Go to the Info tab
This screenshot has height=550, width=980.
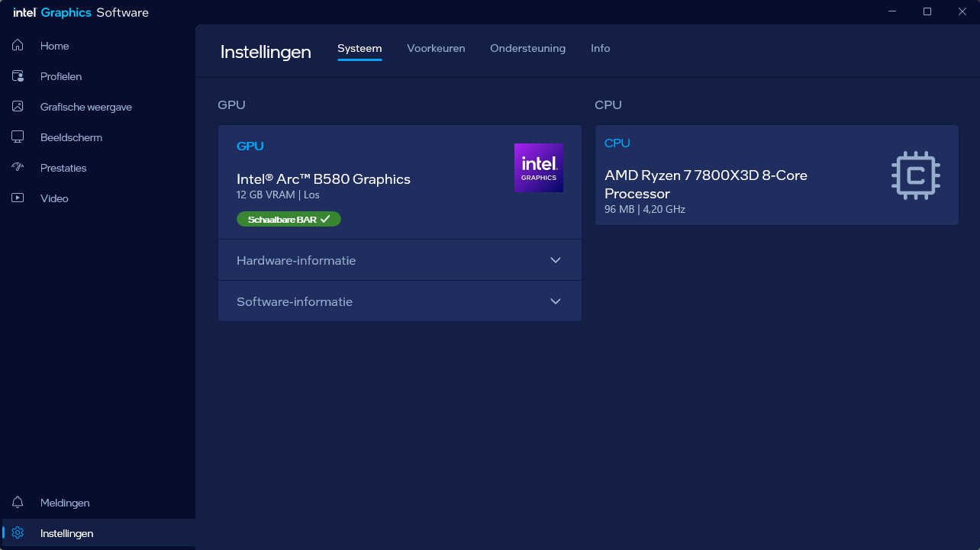(x=600, y=48)
